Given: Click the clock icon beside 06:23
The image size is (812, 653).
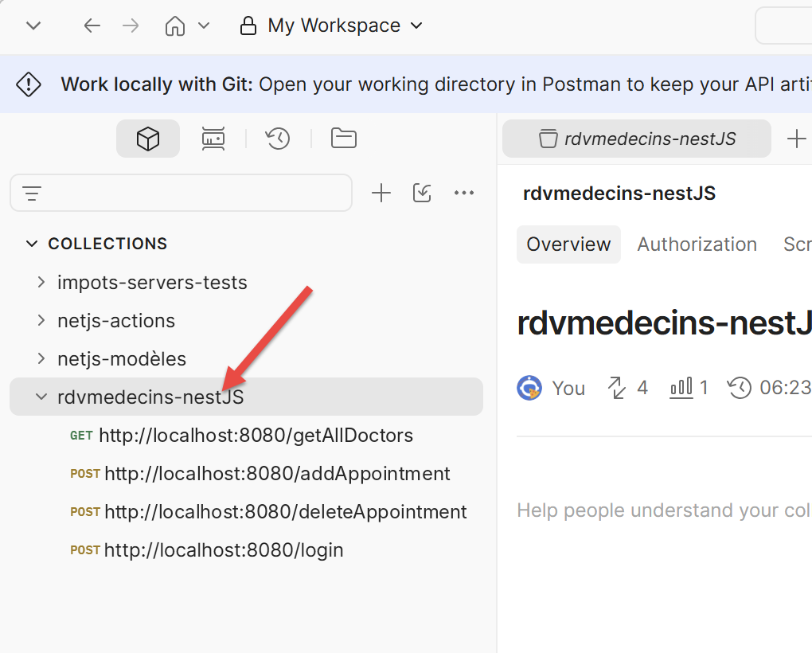Looking at the screenshot, I should tap(740, 388).
